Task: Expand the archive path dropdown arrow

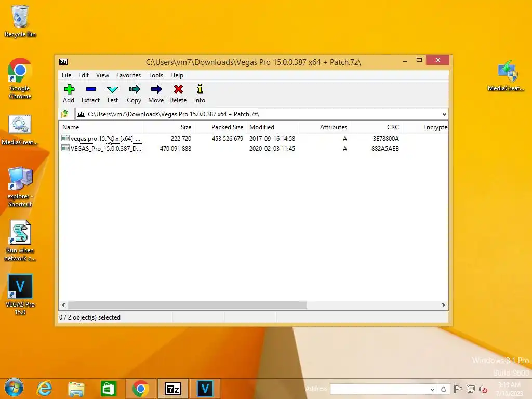Action: (444, 114)
